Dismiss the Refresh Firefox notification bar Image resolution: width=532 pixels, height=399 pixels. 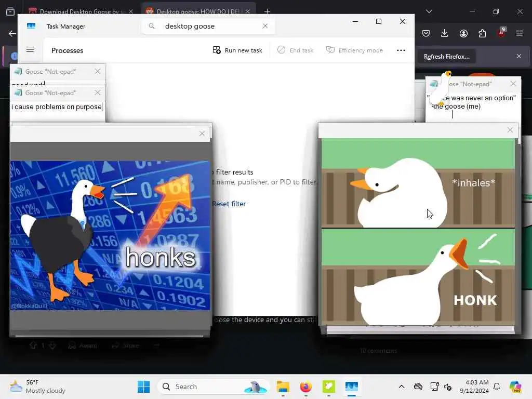click(x=519, y=56)
